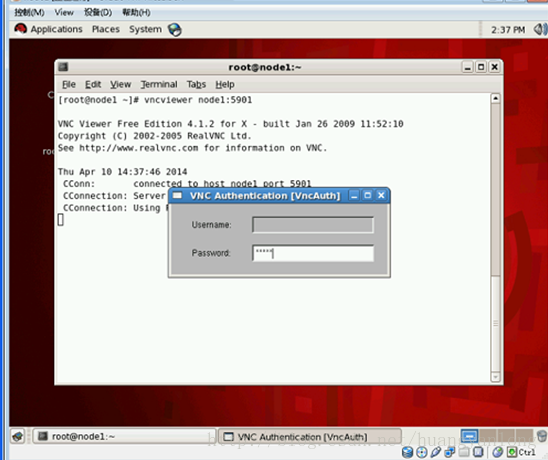548x460 pixels.
Task: Click the 'CConn: connected to host' line
Action: (187, 184)
